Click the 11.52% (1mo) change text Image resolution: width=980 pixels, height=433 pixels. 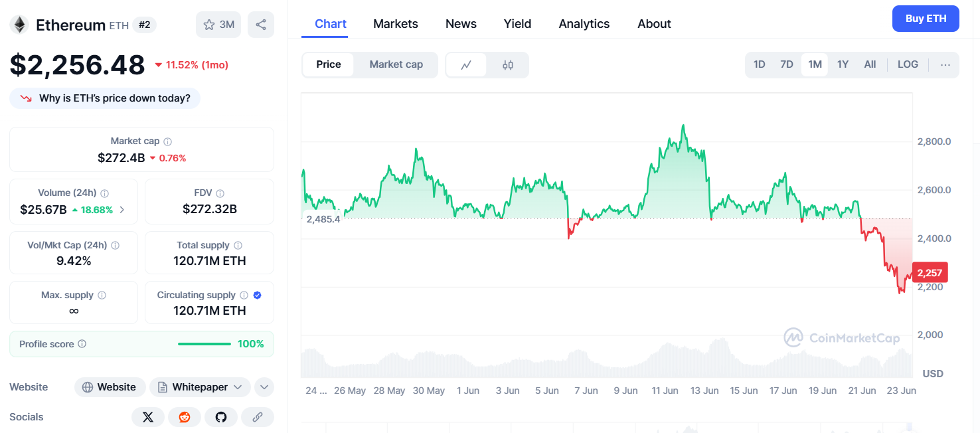[x=197, y=65]
